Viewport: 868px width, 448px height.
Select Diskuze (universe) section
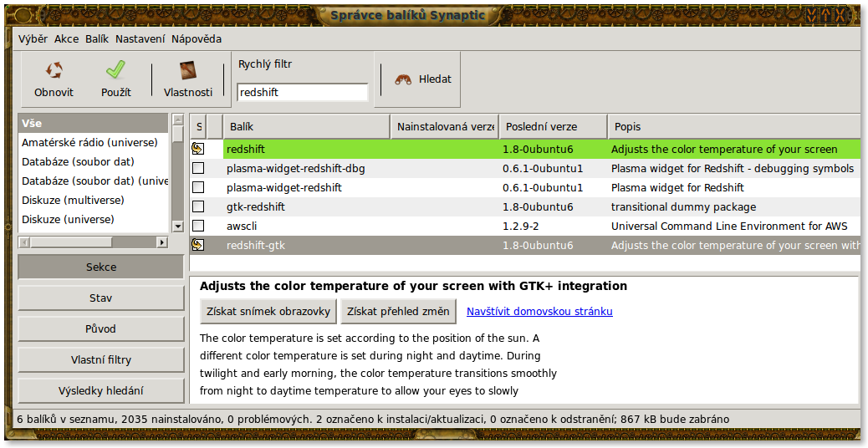pyautogui.click(x=93, y=220)
